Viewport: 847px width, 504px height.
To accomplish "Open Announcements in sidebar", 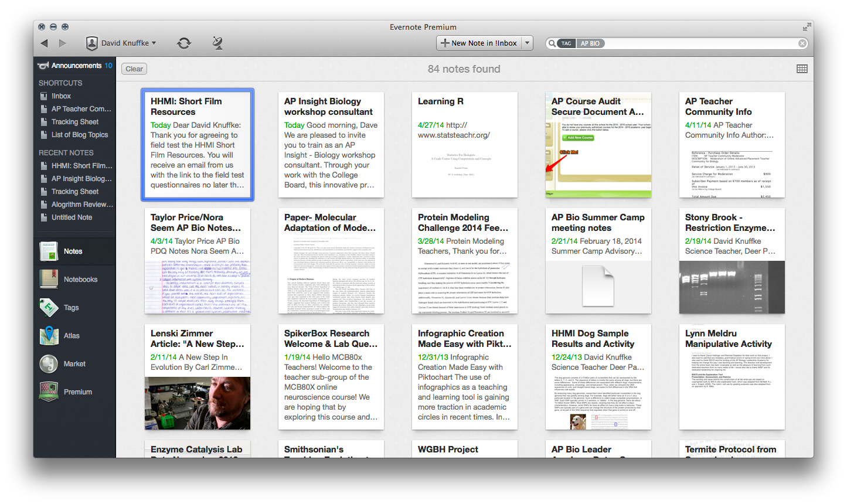I will pyautogui.click(x=74, y=66).
